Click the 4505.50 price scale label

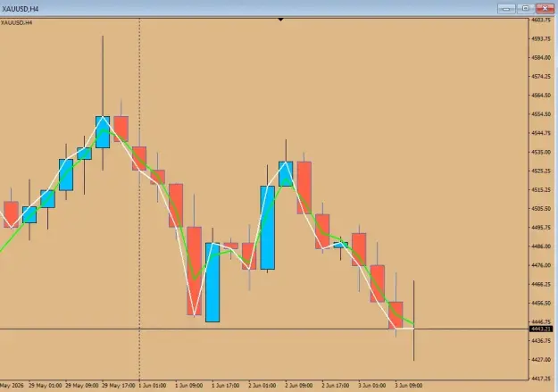click(541, 209)
